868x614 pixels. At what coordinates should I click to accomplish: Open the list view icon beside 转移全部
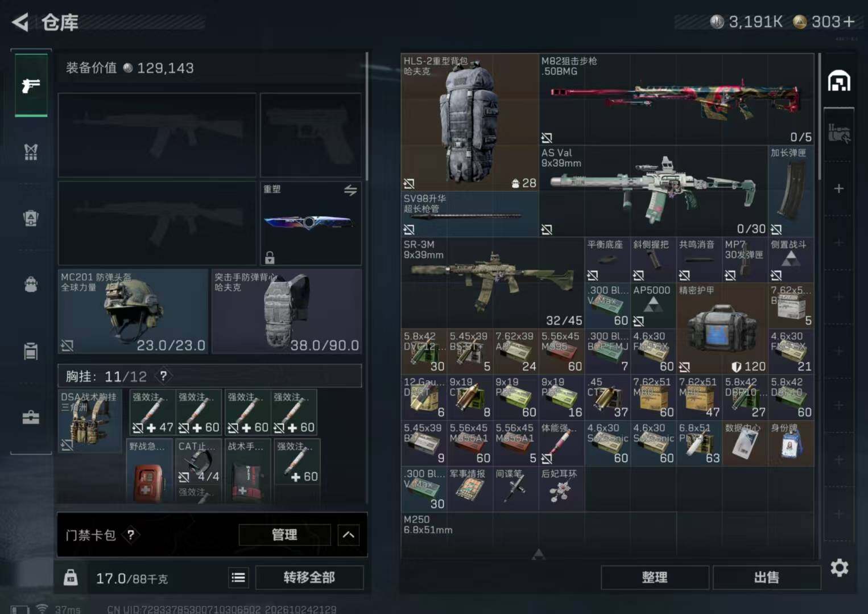pos(238,578)
